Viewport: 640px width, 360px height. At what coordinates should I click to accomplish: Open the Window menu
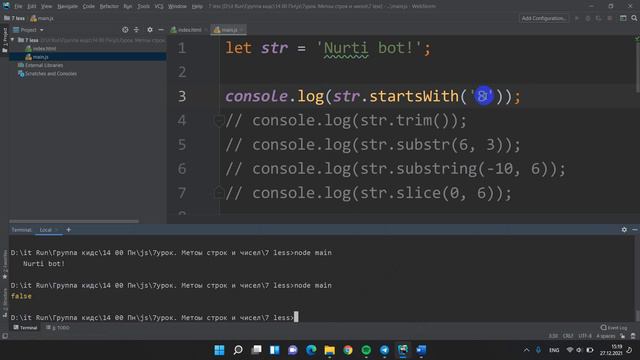click(x=177, y=6)
